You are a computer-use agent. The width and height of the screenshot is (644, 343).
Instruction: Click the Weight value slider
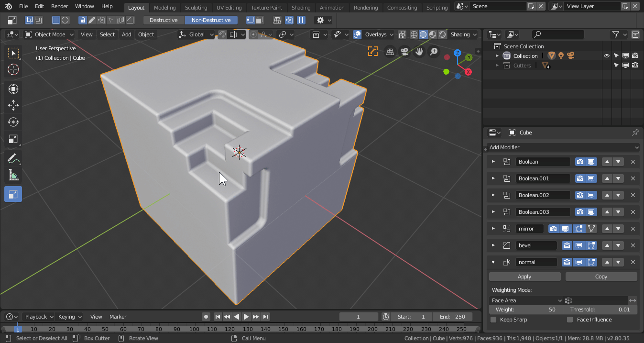click(x=525, y=310)
